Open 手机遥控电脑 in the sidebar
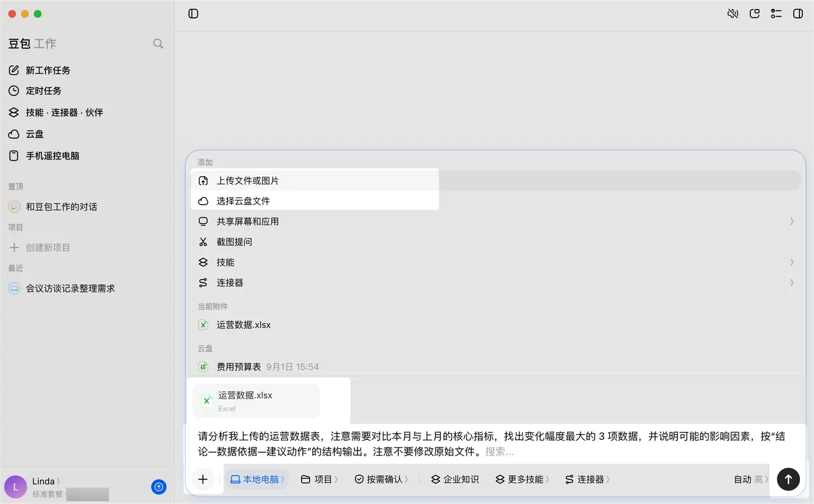814x504 pixels. point(87,156)
